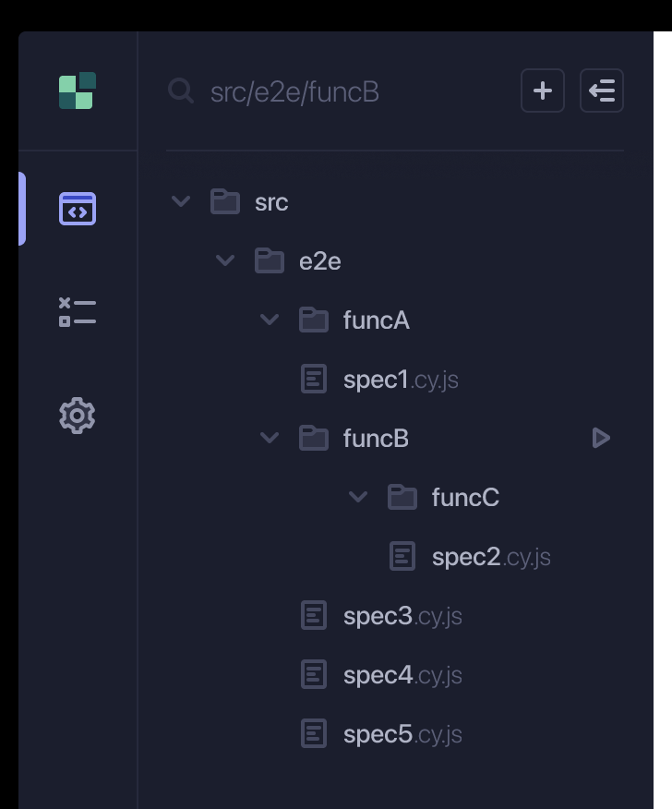Select the funcB folder row
The height and width of the screenshot is (809, 672).
point(375,438)
